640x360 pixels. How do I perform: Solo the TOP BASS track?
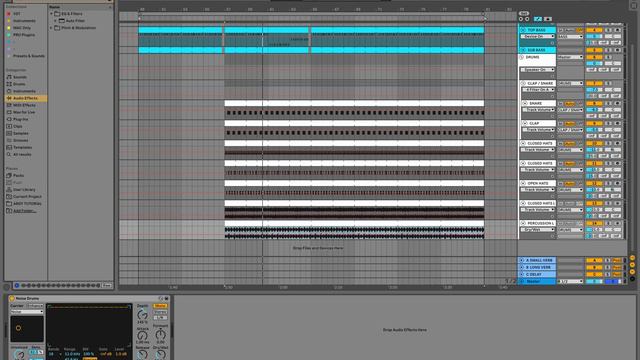point(609,30)
